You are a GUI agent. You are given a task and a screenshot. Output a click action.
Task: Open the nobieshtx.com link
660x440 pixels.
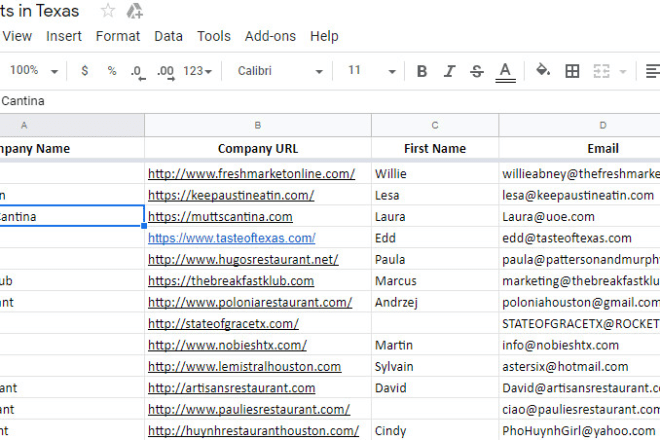[x=227, y=346]
